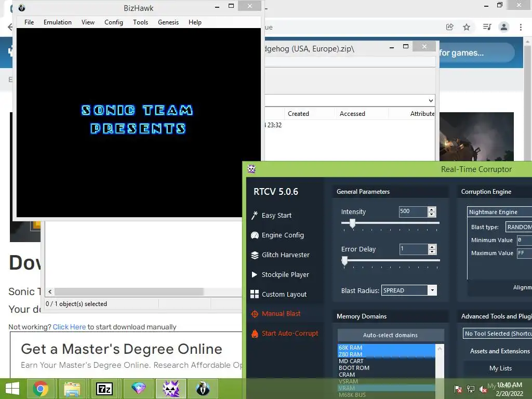532x399 pixels.
Task: Select MD CART memory domain
Action: 386,361
